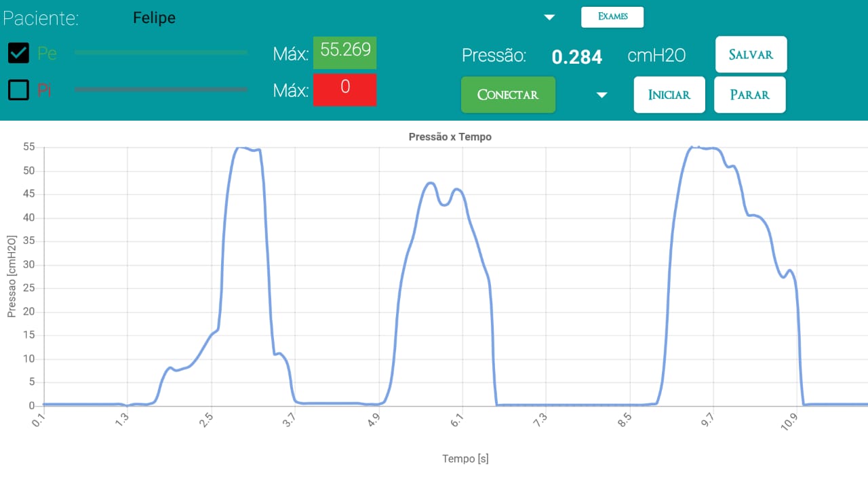Click the Pe progress bar
868x488 pixels.
(x=161, y=52)
